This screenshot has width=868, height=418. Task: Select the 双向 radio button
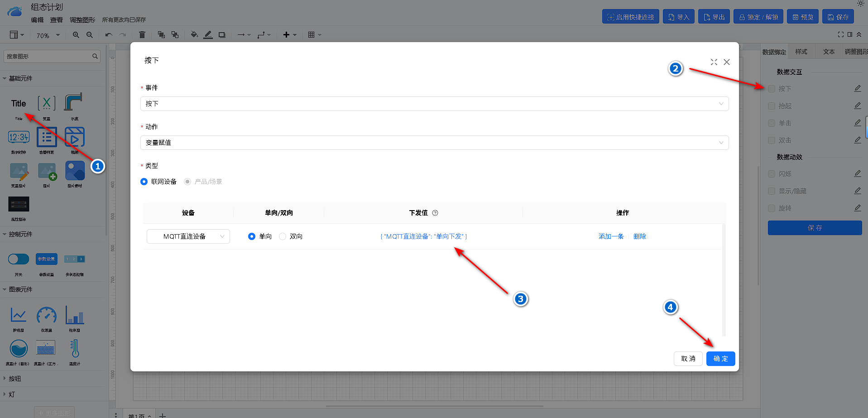[283, 236]
